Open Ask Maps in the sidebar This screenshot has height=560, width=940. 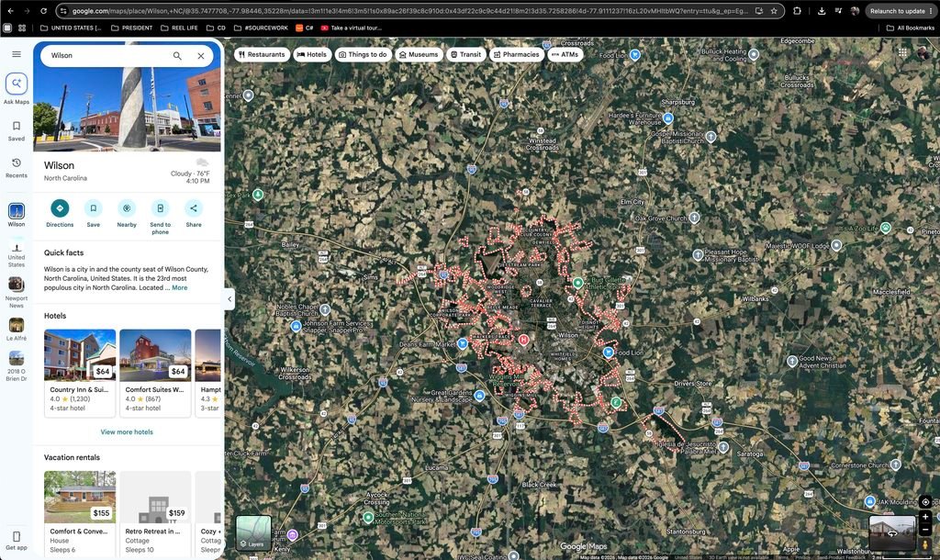pyautogui.click(x=17, y=84)
